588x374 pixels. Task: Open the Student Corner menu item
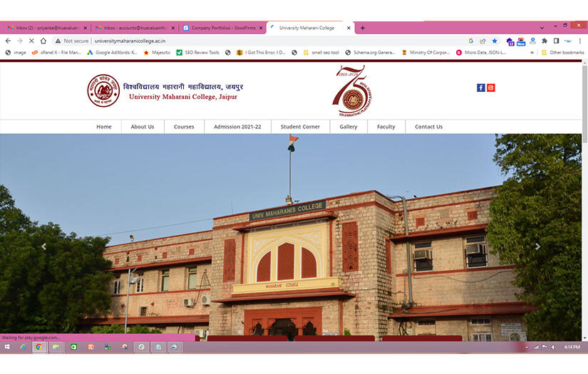[300, 127]
